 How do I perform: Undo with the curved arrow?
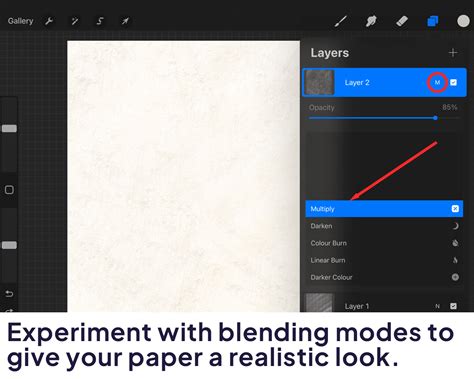click(9, 293)
